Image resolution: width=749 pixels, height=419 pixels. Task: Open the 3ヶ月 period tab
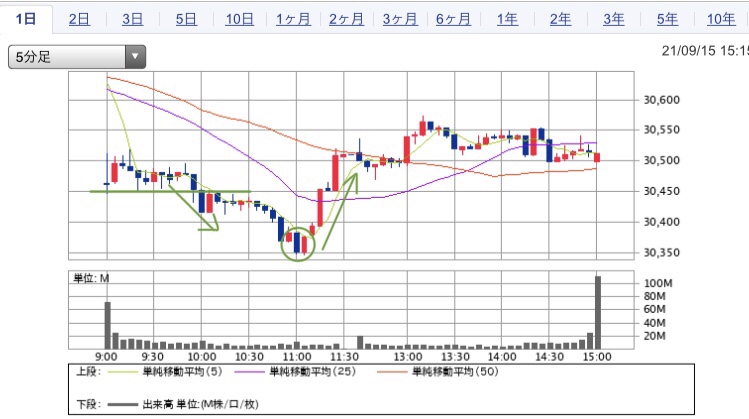point(400,19)
